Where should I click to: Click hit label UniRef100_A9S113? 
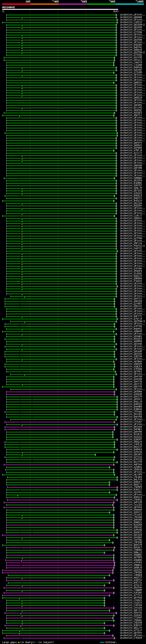[131, 60]
